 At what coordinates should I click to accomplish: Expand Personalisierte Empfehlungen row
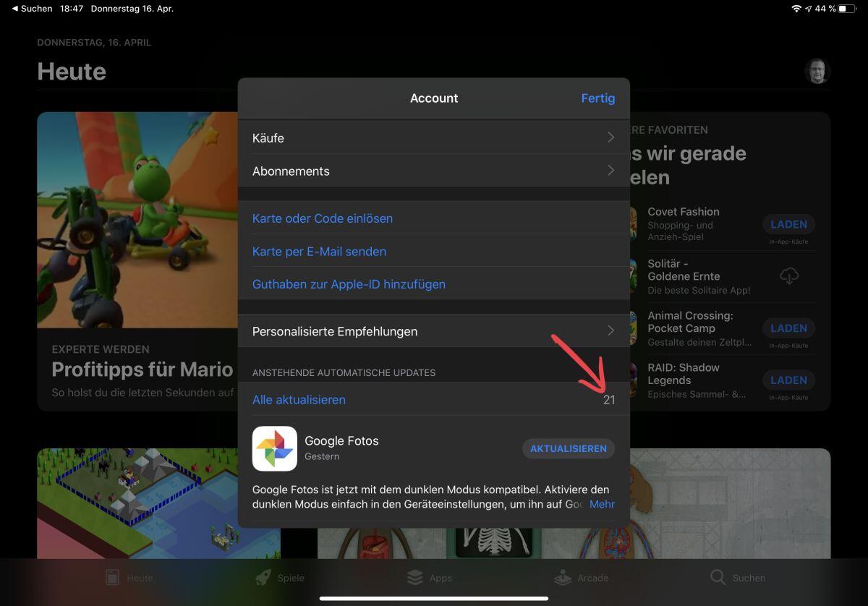(x=610, y=331)
